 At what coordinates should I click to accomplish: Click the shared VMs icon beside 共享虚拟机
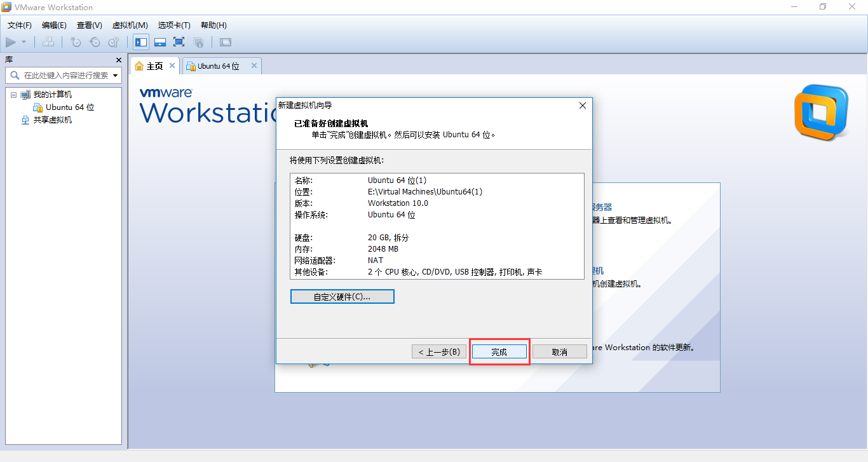pos(25,119)
